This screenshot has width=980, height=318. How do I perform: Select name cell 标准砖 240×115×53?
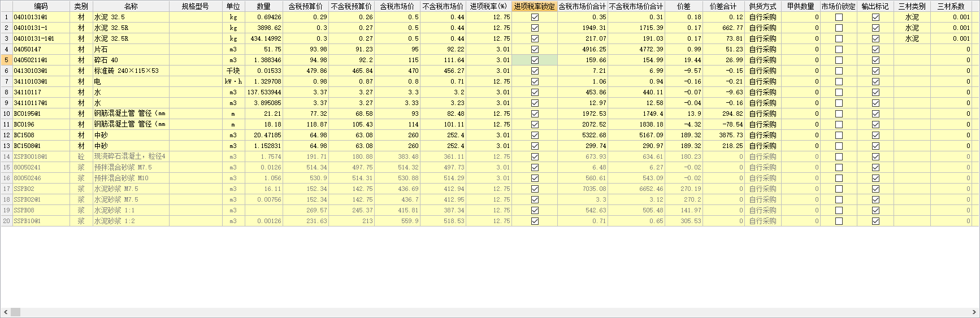(131, 71)
